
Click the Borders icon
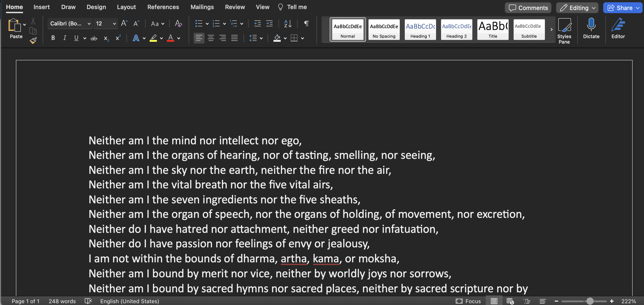click(x=294, y=38)
